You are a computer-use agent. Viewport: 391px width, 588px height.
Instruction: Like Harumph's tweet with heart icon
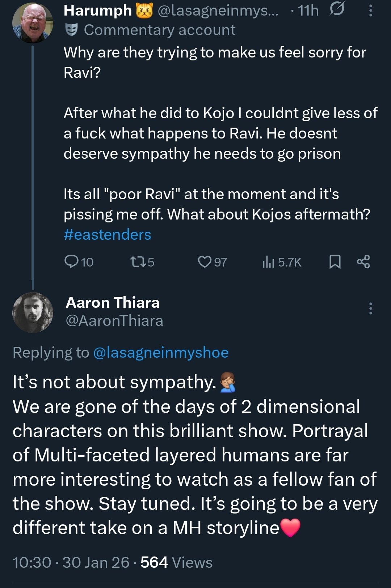[x=205, y=261]
